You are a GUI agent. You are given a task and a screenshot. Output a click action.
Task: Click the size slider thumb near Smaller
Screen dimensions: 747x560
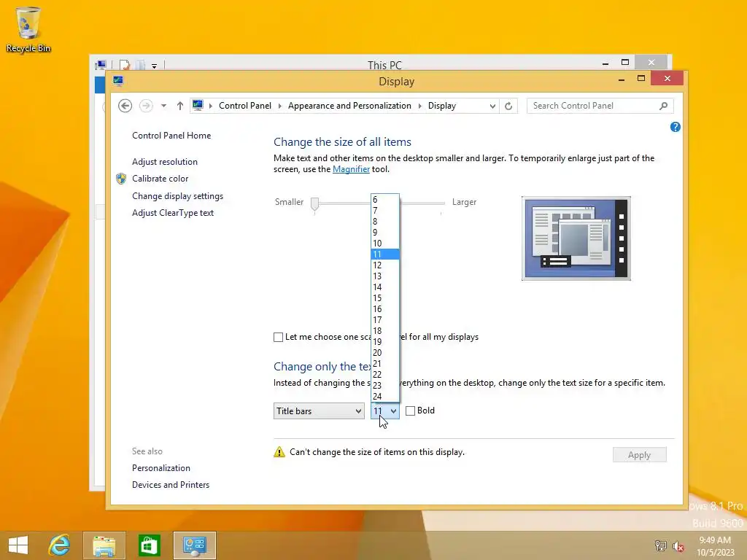(x=314, y=204)
